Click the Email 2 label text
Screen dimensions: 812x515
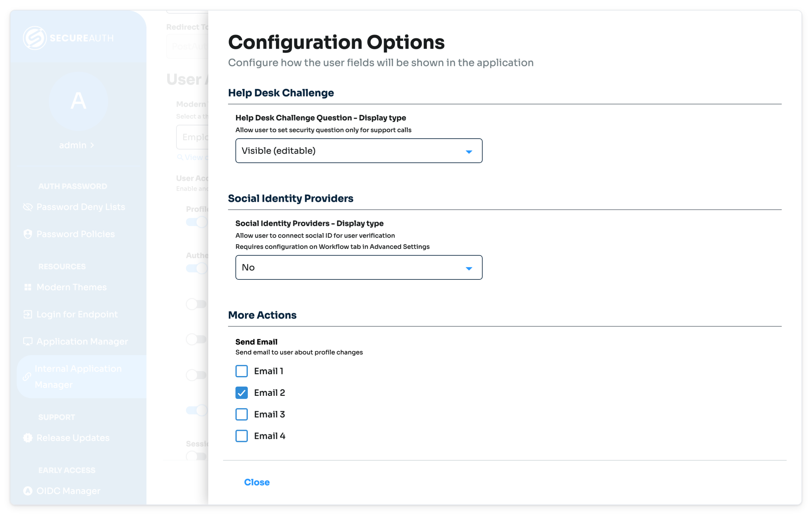[270, 392]
